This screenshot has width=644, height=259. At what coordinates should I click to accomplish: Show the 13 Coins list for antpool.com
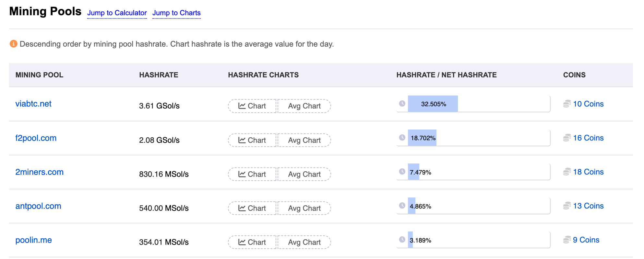[588, 206]
